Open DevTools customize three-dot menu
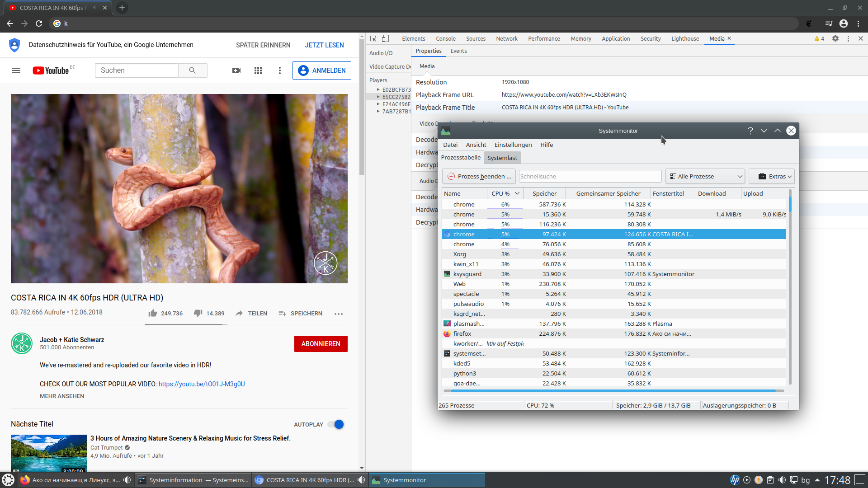Image resolution: width=868 pixels, height=488 pixels. pyautogui.click(x=848, y=39)
